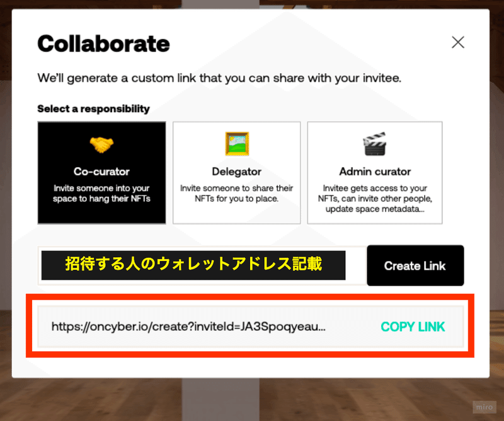Pick the Admin curator responsibility title
Image resolution: width=504 pixels, height=421 pixels.
click(x=375, y=171)
